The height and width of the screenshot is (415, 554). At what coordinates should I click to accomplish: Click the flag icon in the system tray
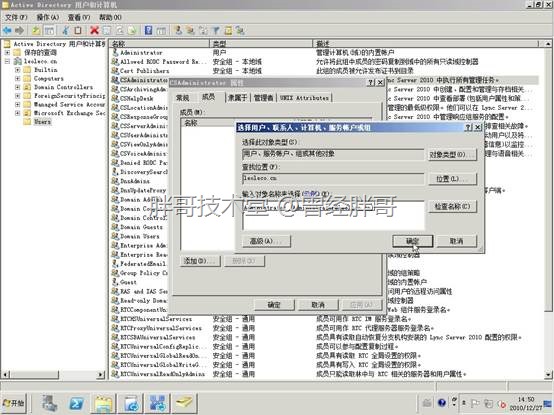pos(475,403)
